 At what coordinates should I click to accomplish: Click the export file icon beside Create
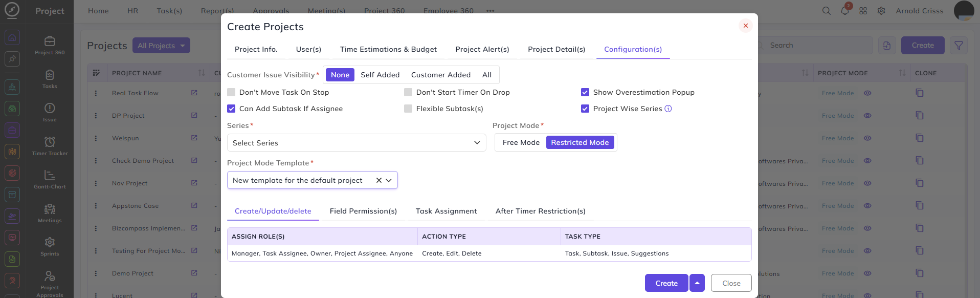(x=887, y=46)
